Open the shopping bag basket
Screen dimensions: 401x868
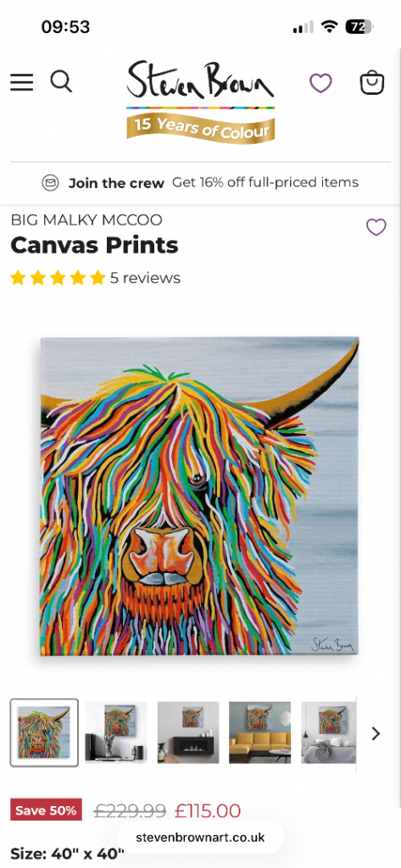click(372, 83)
